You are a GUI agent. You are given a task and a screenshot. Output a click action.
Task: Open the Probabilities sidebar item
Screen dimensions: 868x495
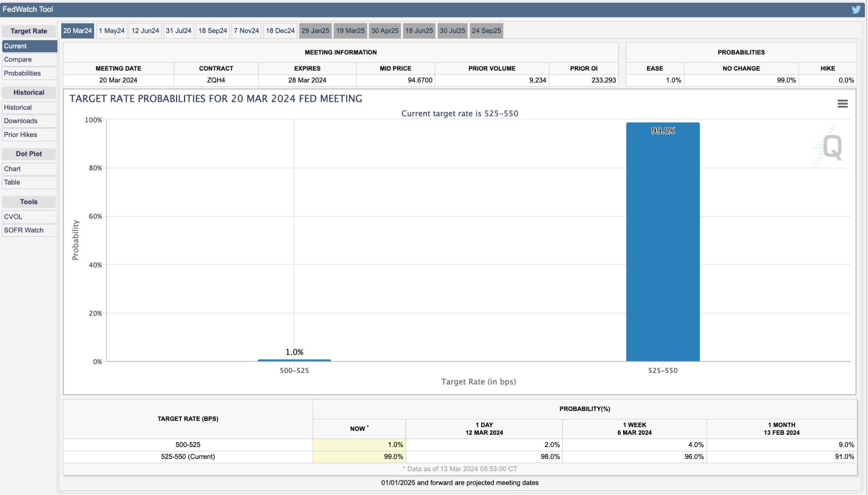coord(29,73)
